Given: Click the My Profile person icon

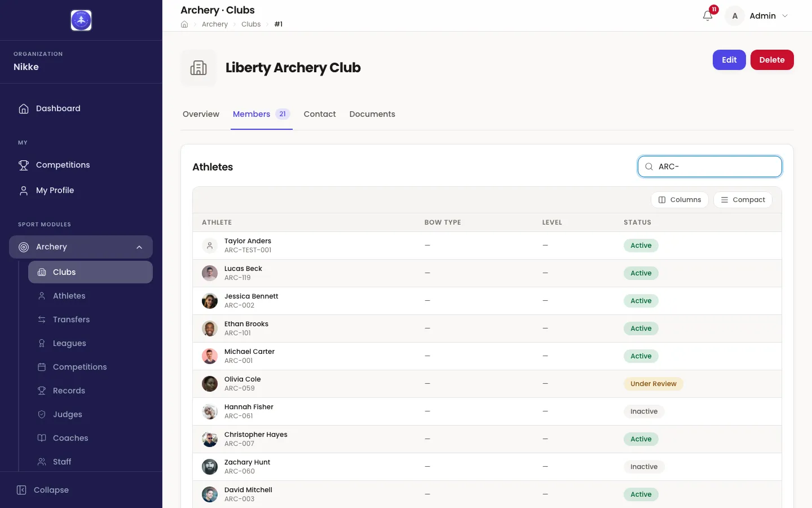Looking at the screenshot, I should (x=24, y=190).
